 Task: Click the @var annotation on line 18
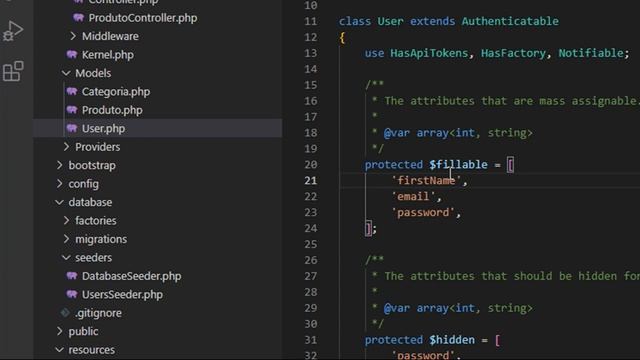[397, 133]
